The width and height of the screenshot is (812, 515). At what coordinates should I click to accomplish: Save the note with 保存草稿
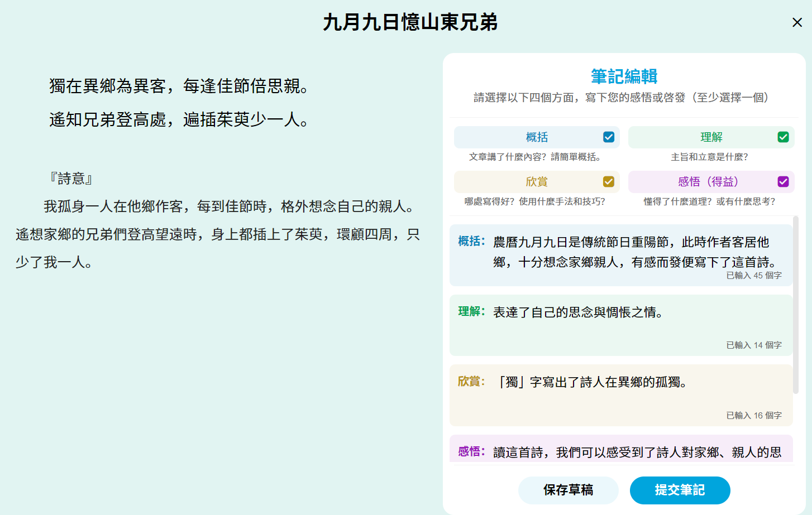tap(568, 490)
